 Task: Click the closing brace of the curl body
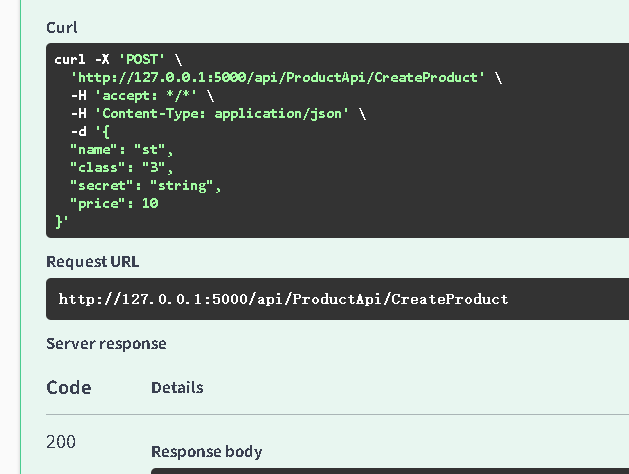(x=59, y=222)
